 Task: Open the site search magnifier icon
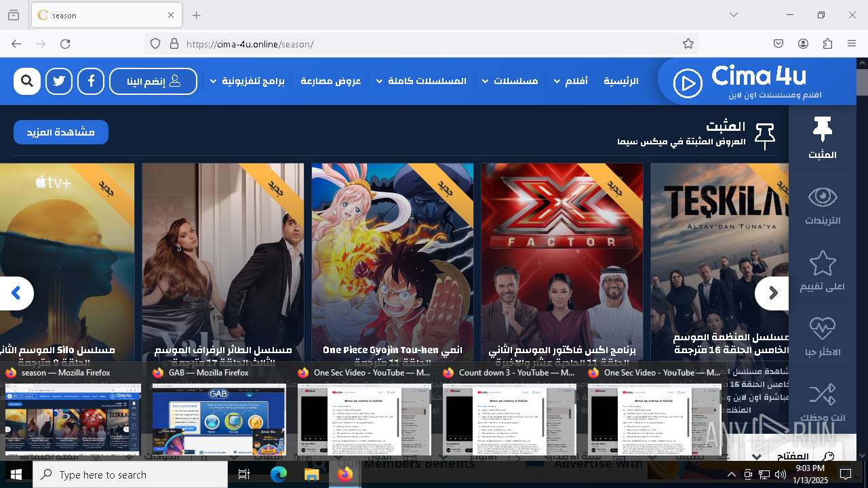click(x=27, y=81)
